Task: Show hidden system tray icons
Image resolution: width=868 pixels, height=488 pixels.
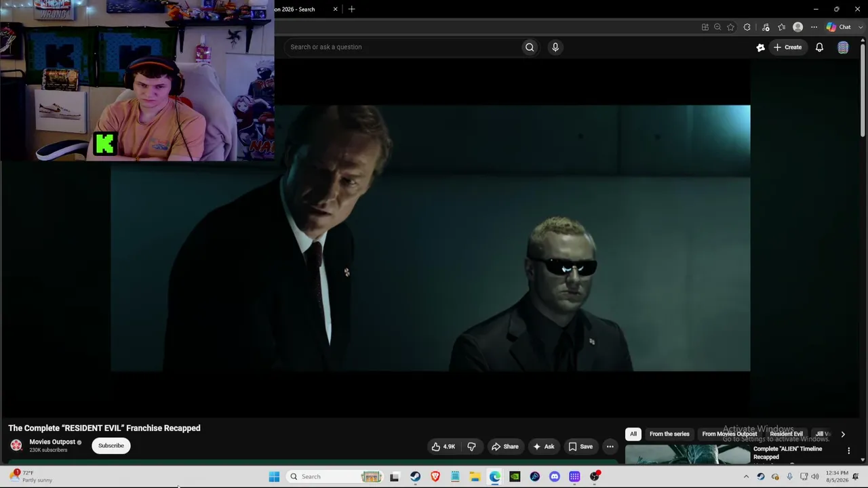Action: [746, 476]
